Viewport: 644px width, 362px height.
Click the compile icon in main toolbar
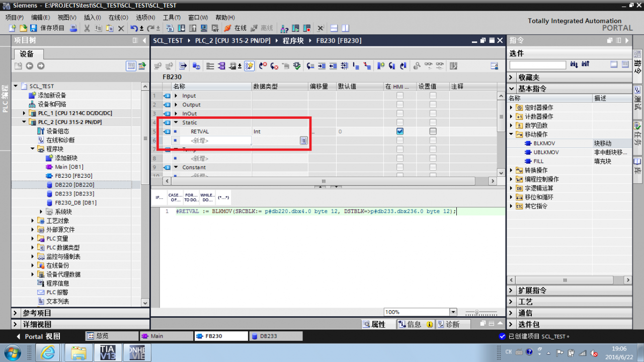[170, 28]
